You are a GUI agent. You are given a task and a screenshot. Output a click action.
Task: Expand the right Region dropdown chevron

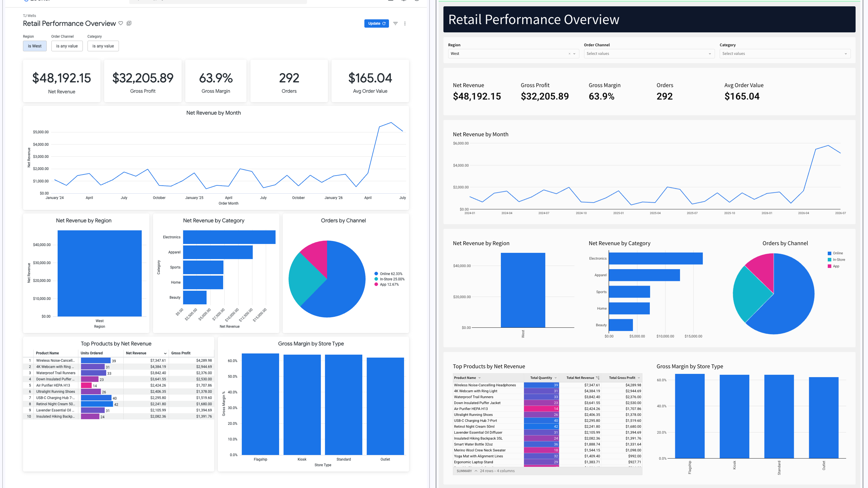pos(575,54)
